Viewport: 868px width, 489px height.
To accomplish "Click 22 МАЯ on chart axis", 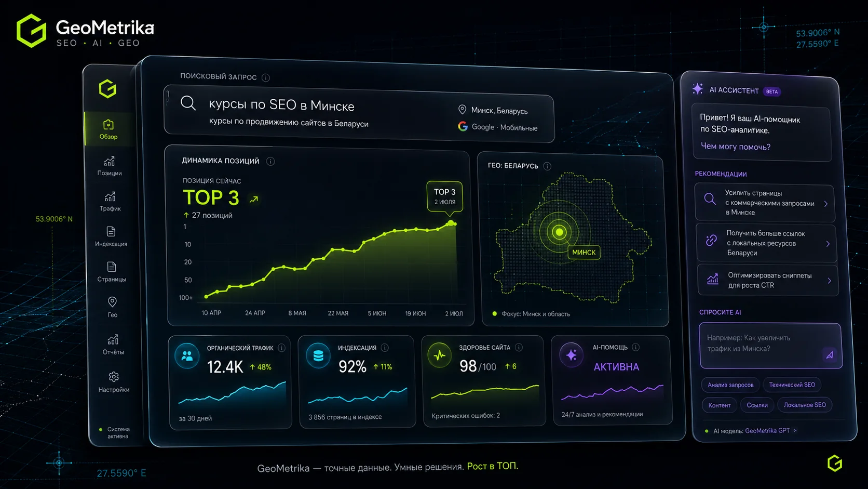I will coord(338,313).
